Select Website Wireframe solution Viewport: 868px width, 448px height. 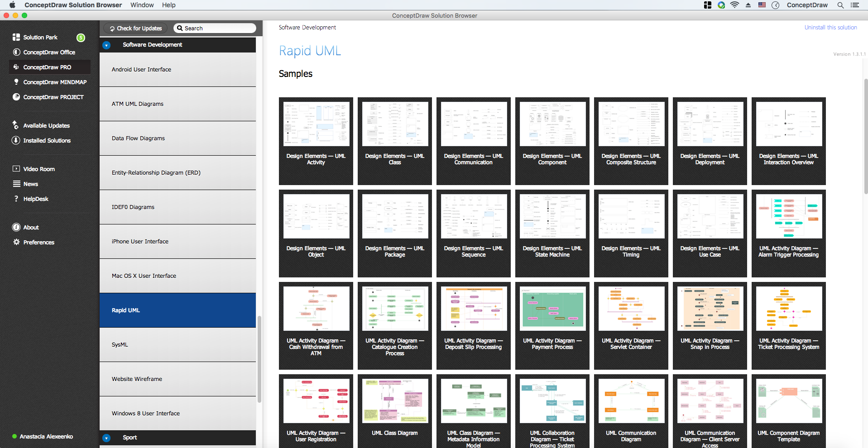point(177,379)
